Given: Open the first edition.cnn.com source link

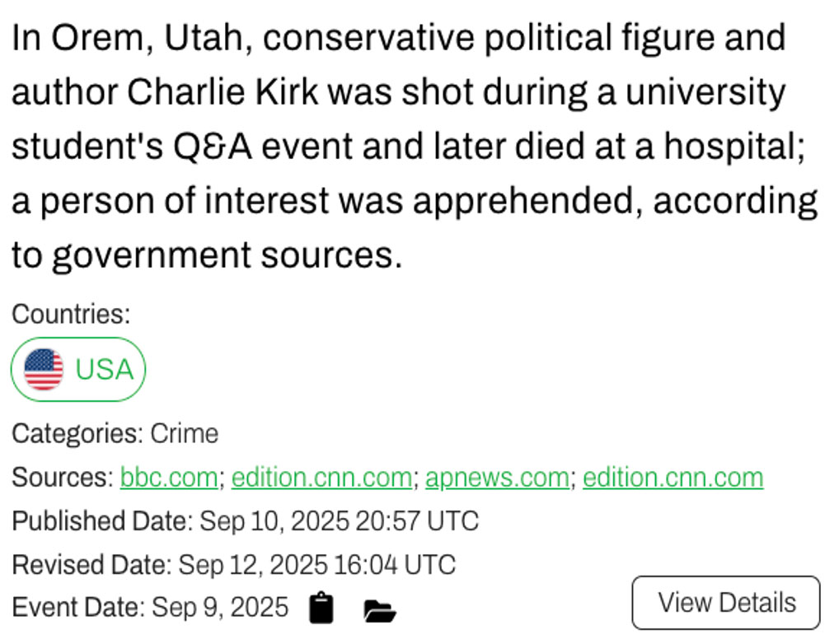Looking at the screenshot, I should coord(321,478).
